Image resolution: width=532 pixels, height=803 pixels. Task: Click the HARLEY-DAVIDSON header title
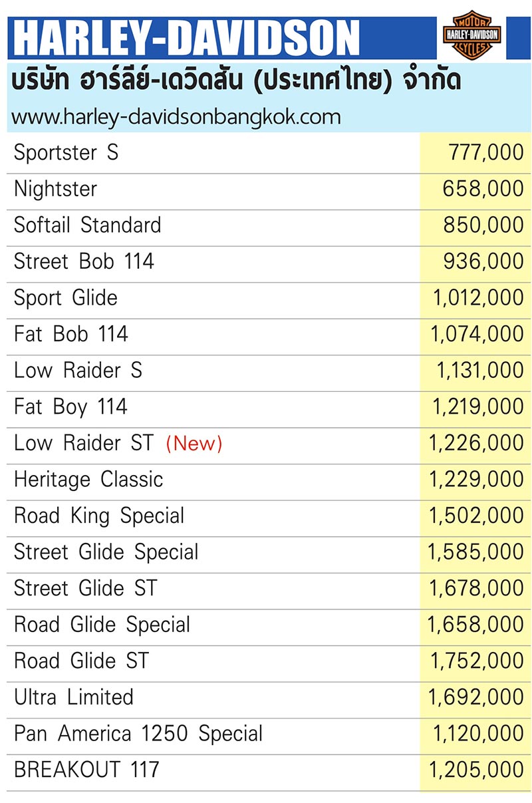(186, 37)
